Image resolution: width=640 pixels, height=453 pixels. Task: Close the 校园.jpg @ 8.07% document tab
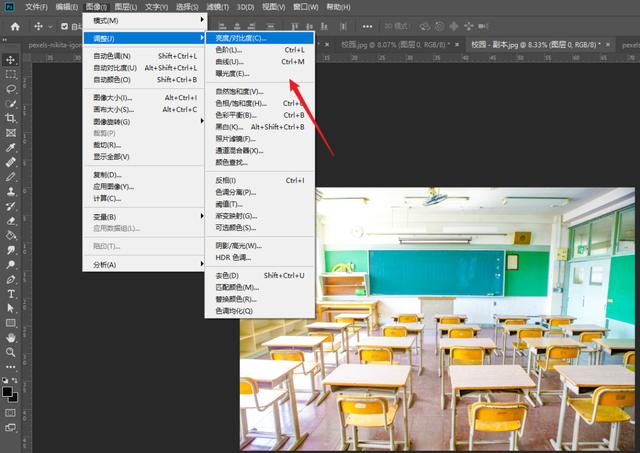457,44
